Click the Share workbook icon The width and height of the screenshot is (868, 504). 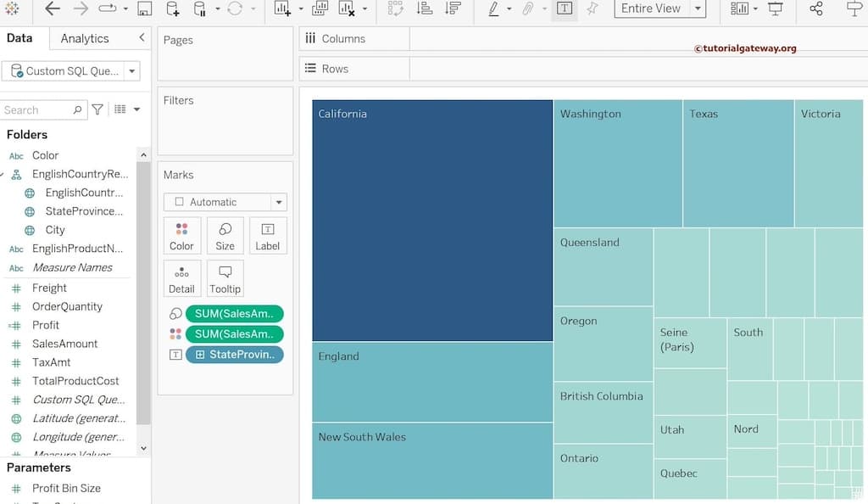[815, 8]
